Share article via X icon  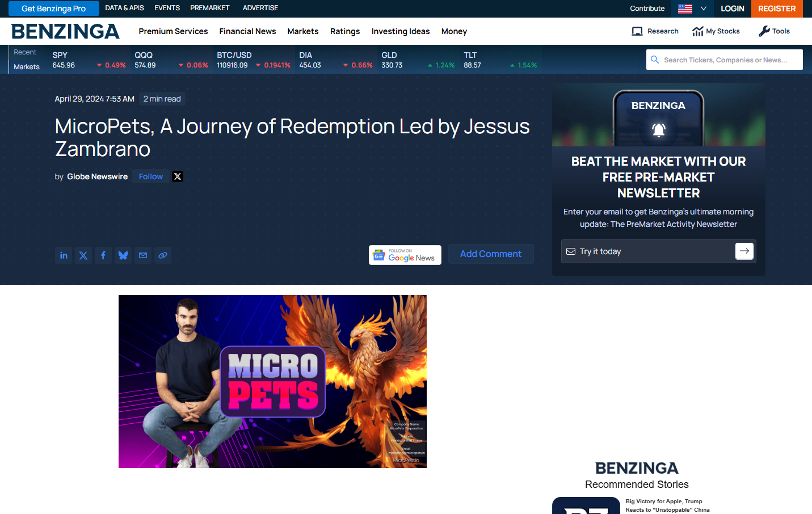coord(83,255)
